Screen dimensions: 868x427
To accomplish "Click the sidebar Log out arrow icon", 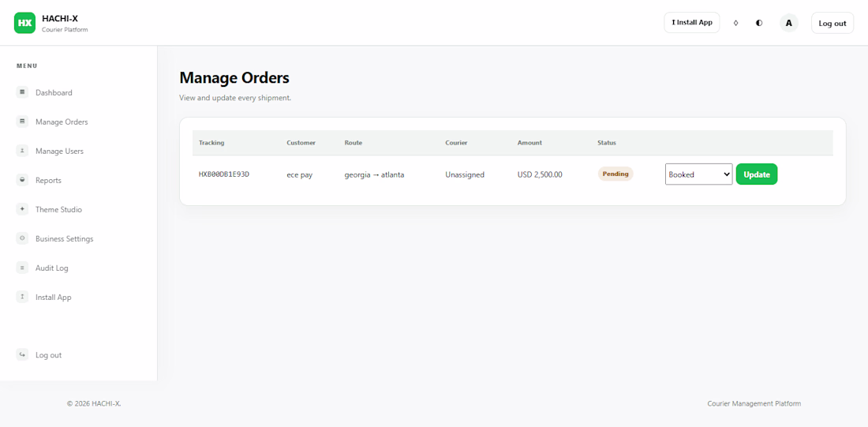I will tap(22, 355).
